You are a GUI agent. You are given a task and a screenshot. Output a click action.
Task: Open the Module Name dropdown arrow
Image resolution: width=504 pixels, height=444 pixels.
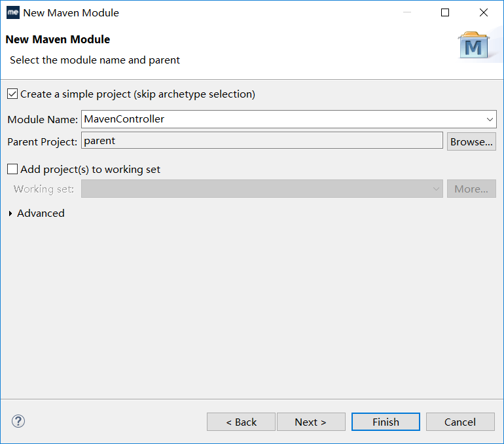pos(490,119)
